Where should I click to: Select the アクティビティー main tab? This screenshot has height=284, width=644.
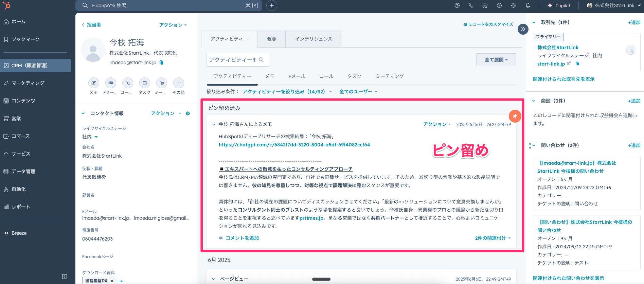pyautogui.click(x=229, y=39)
